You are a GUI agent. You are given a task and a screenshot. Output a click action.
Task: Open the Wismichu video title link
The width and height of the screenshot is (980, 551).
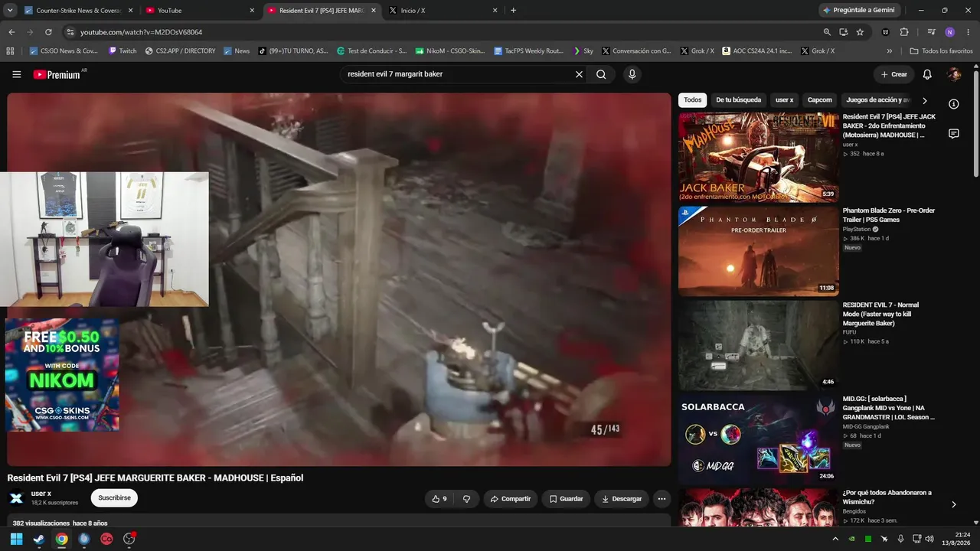pos(887,497)
